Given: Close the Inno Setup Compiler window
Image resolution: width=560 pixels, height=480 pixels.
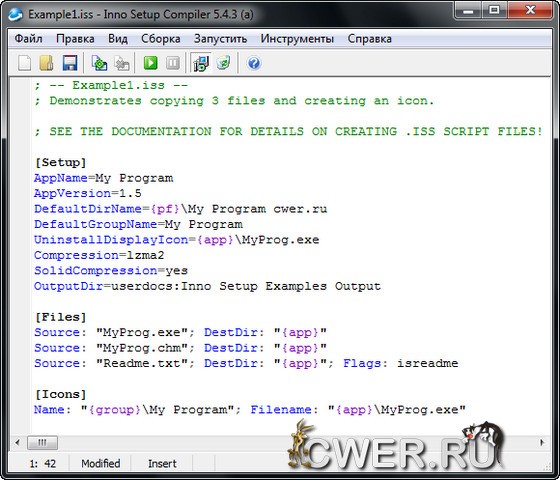Looking at the screenshot, I should 530,10.
